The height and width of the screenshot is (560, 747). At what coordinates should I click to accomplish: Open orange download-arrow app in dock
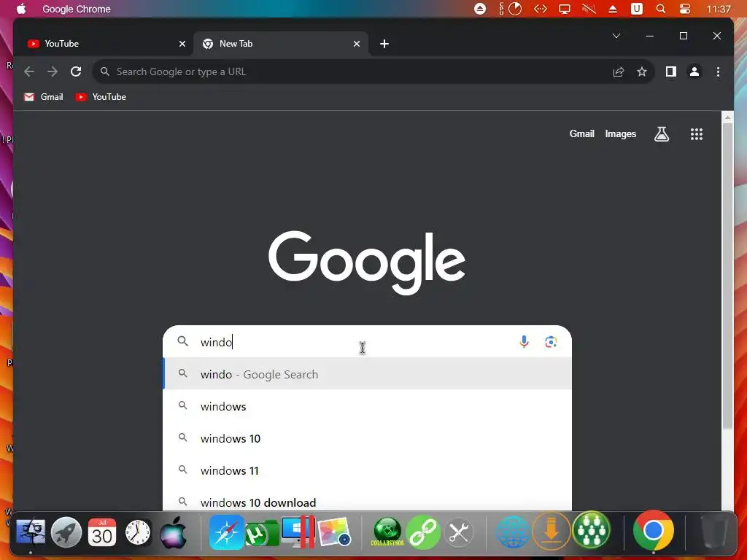click(x=551, y=531)
